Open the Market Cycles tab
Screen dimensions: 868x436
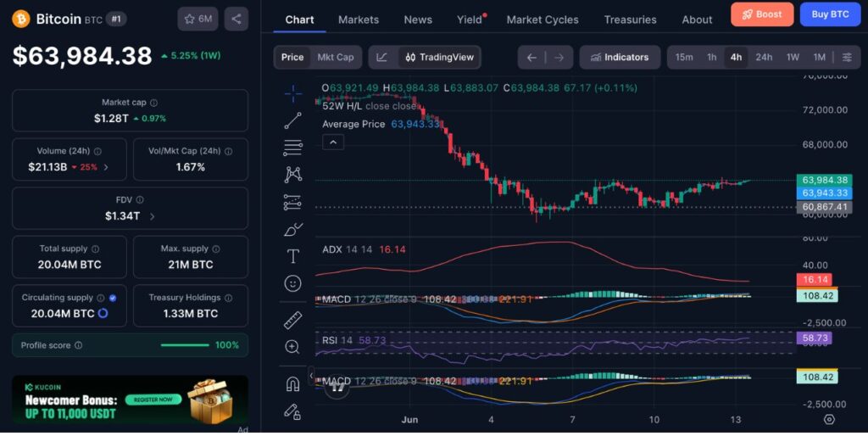click(x=542, y=20)
